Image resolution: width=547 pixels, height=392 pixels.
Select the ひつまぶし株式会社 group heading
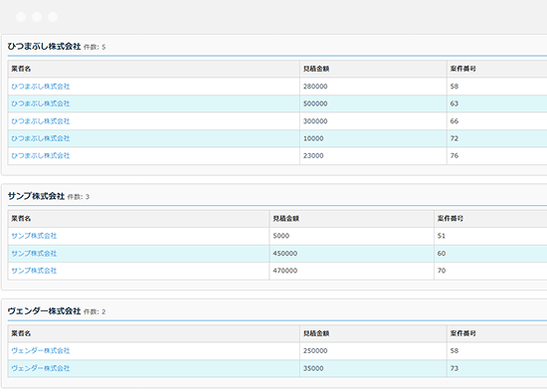pos(45,47)
